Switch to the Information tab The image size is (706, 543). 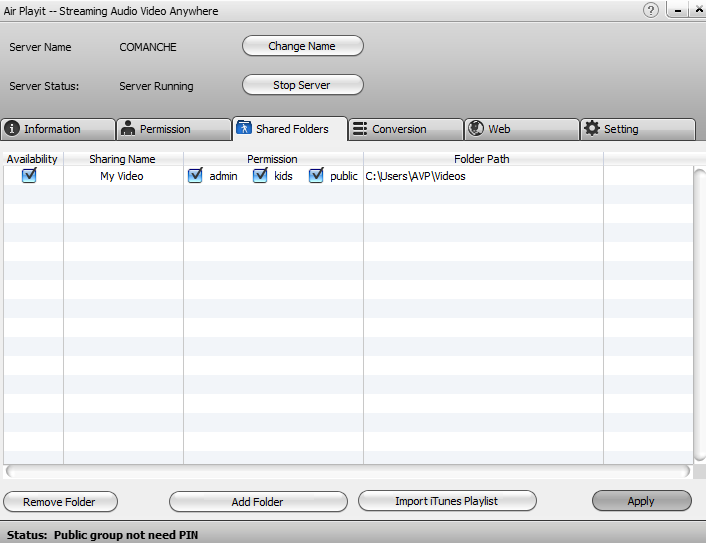[58, 129]
